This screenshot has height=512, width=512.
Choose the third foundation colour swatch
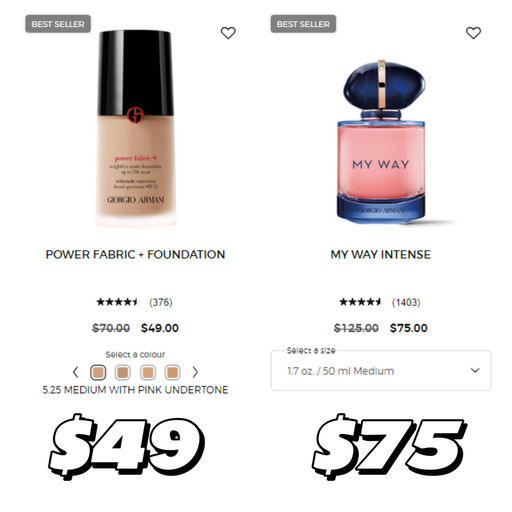(148, 372)
